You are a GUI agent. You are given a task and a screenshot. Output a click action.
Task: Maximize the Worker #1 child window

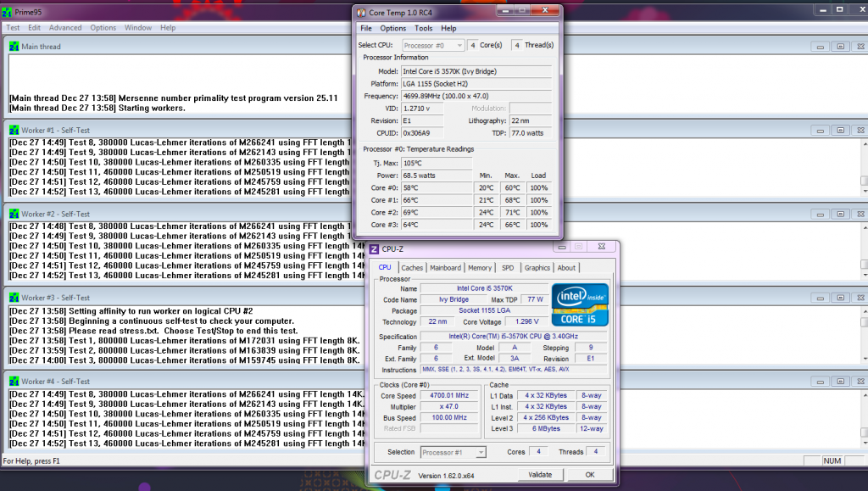coord(840,130)
